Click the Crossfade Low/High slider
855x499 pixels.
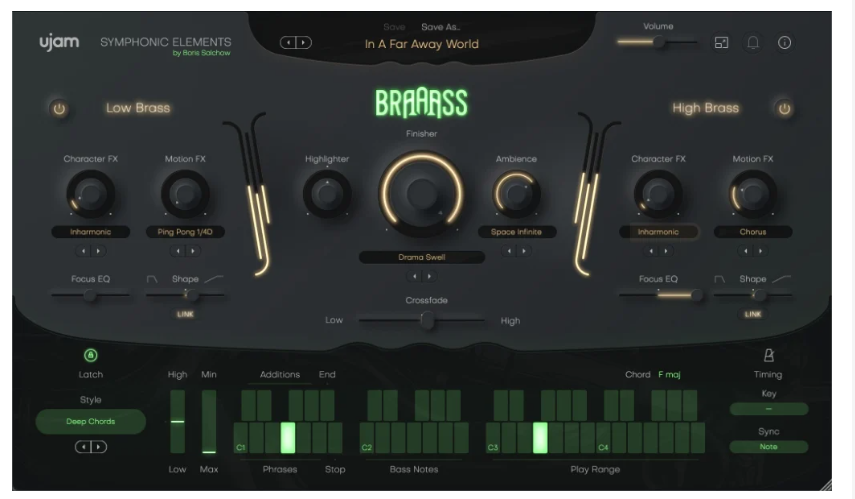click(x=422, y=321)
